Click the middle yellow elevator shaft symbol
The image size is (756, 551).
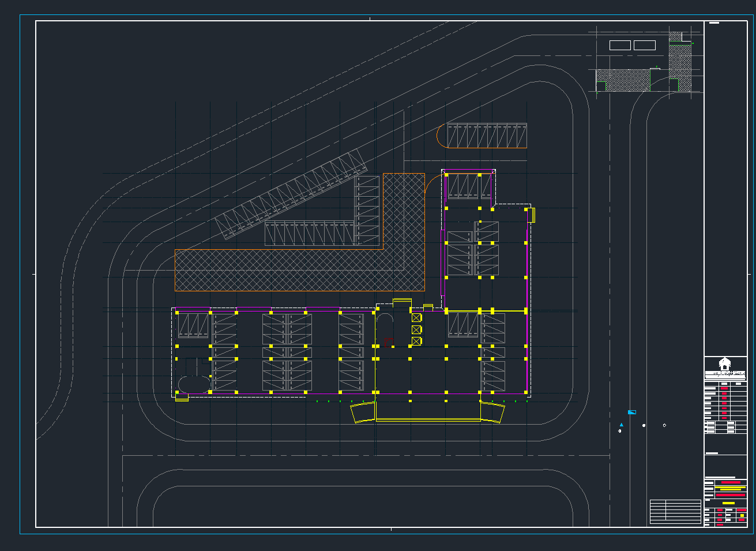(x=416, y=329)
